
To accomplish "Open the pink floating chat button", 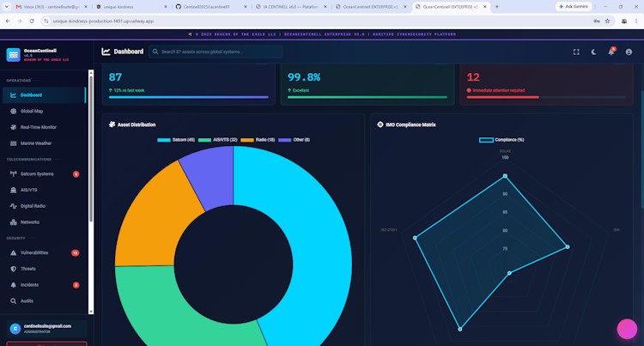I will [627, 329].
